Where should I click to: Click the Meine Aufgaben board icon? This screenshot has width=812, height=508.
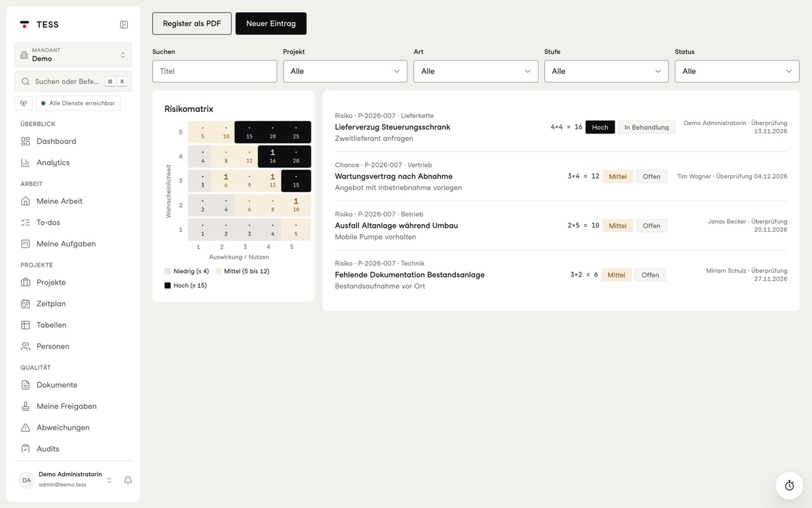[x=25, y=244]
